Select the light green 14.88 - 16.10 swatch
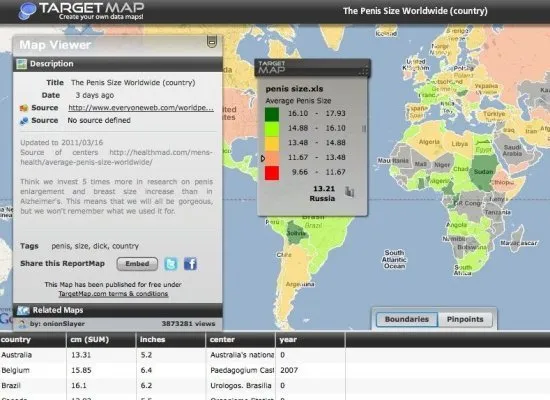The image size is (550, 400). 272,129
